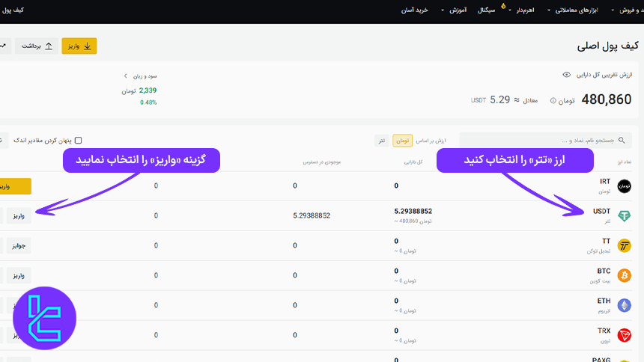Click the IRT symbol name
Screen dimensions: 644x362
[x=605, y=182]
